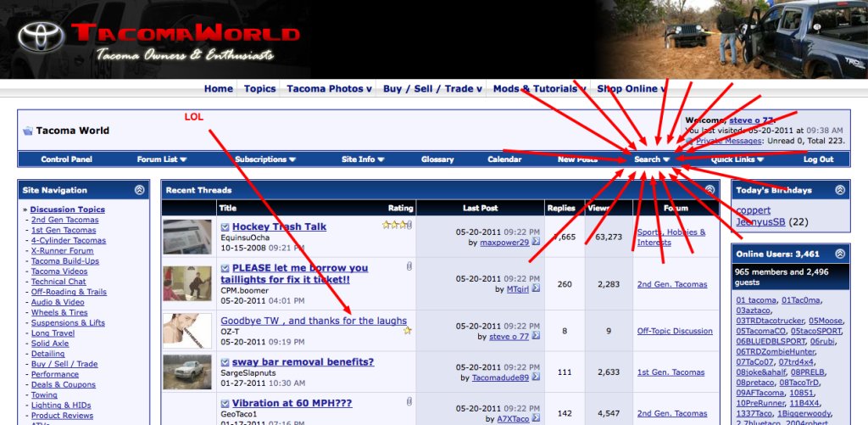Click the star rating of Hockey Trash Talk
The image size is (868, 425).
click(394, 225)
